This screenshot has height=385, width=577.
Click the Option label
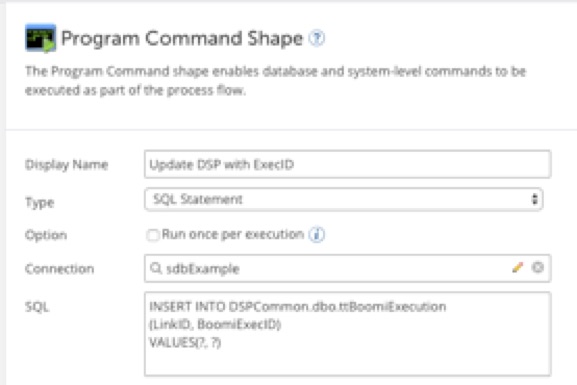pyautogui.click(x=46, y=235)
